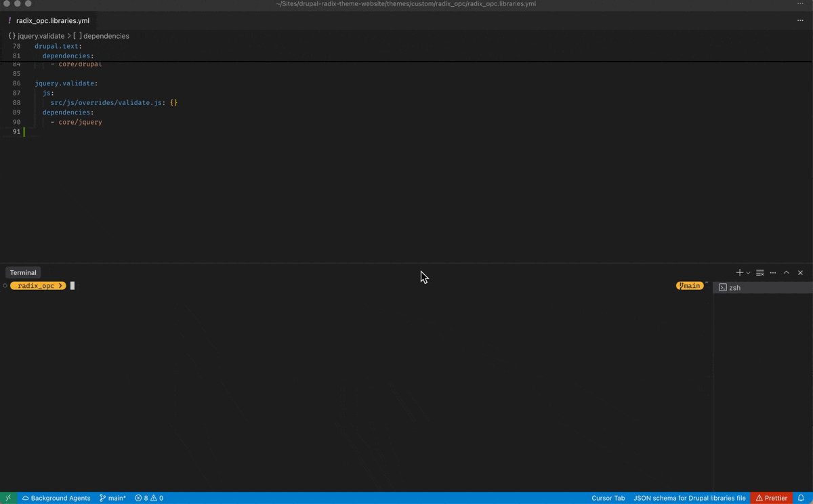Expand the jquery.validate breadcrumb item
Screen dimensions: 813x504
[x=41, y=36]
